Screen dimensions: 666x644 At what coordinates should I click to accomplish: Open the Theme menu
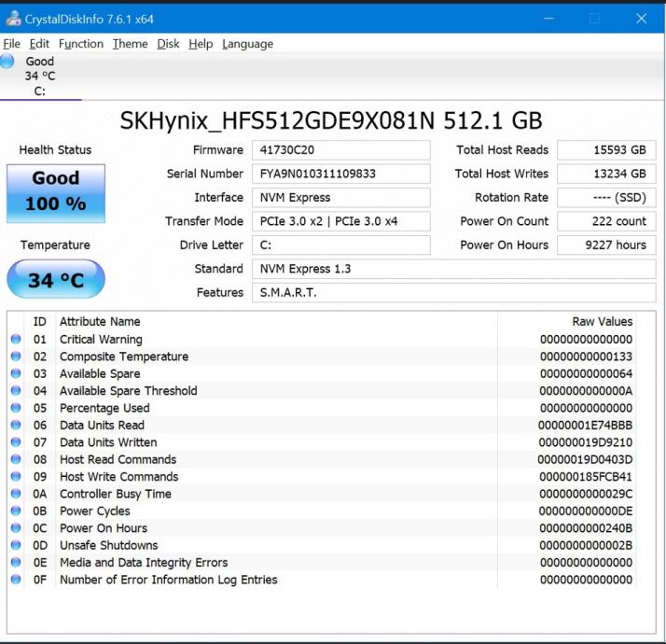pyautogui.click(x=130, y=44)
